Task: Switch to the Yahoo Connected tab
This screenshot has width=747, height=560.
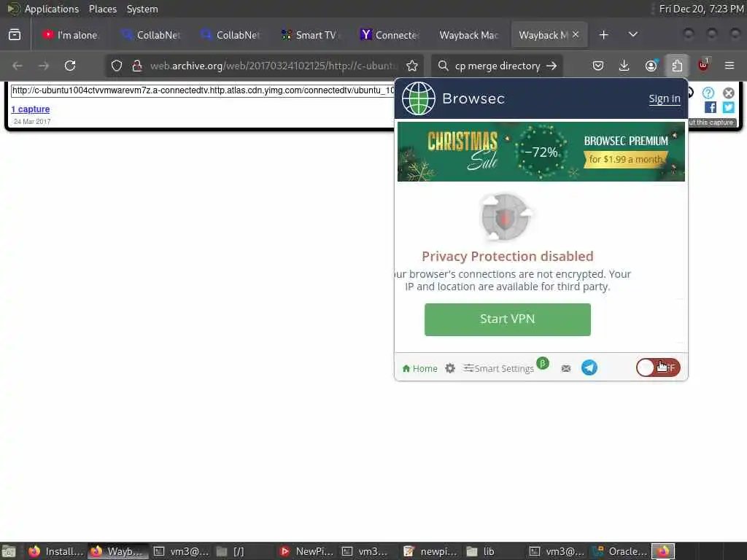Action: [390, 35]
